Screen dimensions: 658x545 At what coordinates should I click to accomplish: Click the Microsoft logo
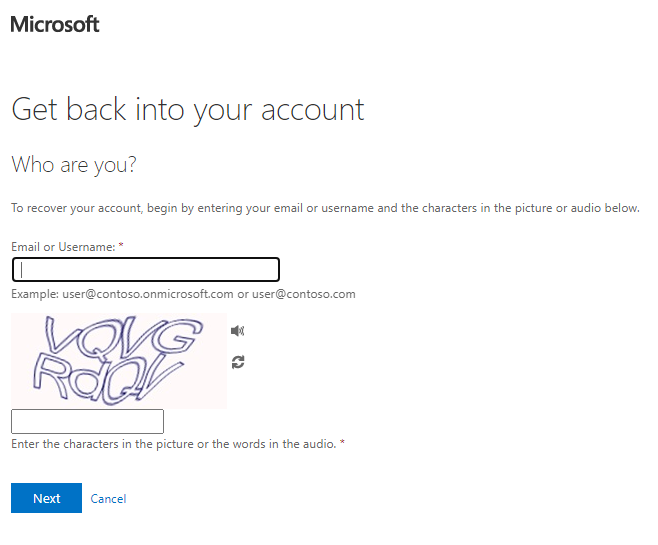pos(55,24)
